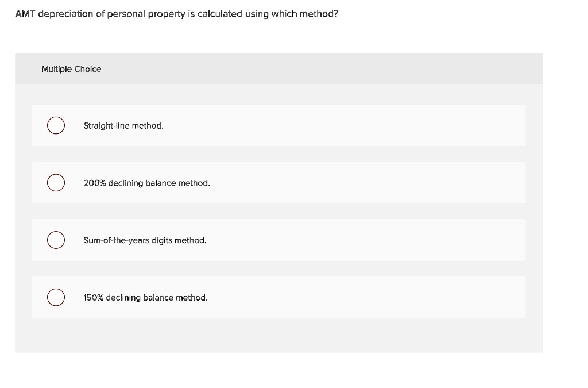Click the circle beside Sum-of-the-years digits
The image size is (588, 388).
pos(56,240)
